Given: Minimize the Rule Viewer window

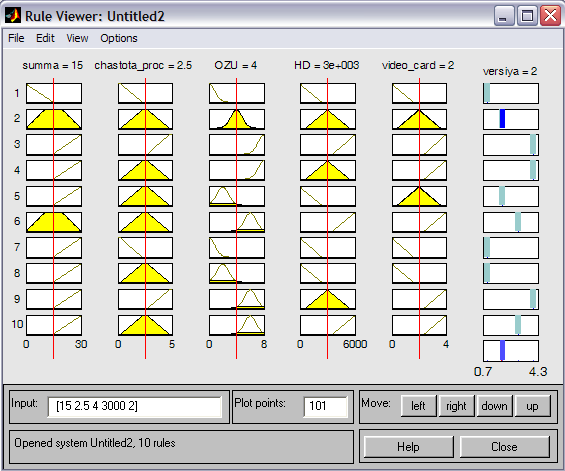Looking at the screenshot, I should (503, 15).
